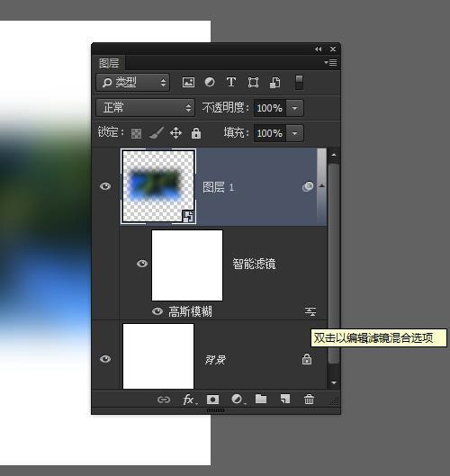
Task: Select the 智能滤镜 filter mask thumbnail
Action: tap(187, 265)
